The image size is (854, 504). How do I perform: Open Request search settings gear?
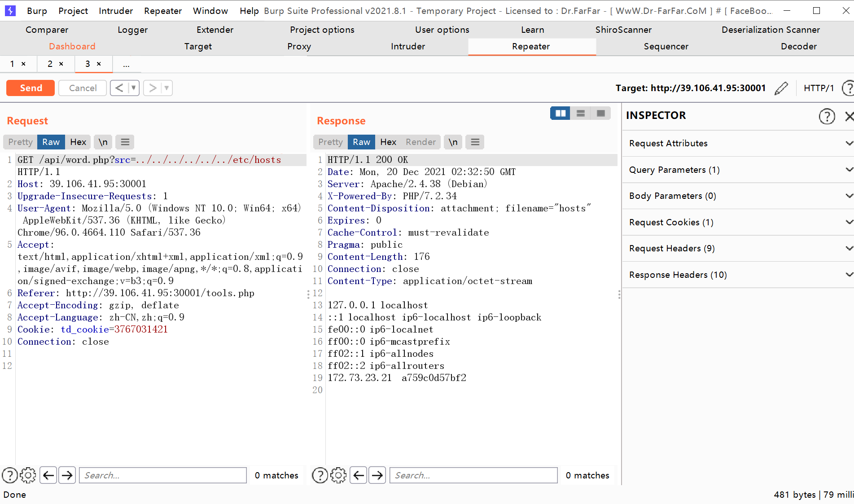28,475
